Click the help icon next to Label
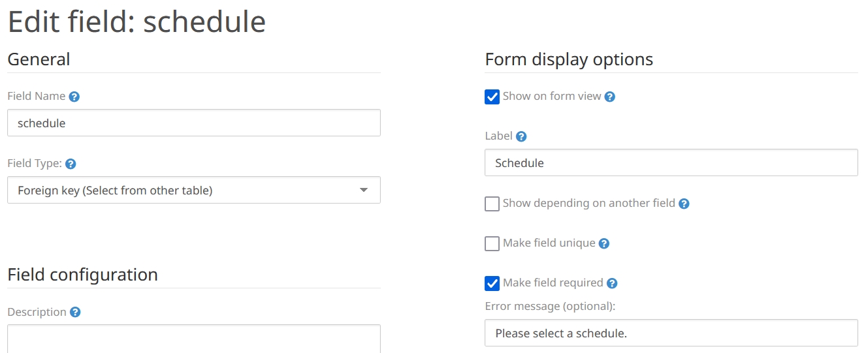Image resolution: width=868 pixels, height=353 pixels. (x=521, y=137)
